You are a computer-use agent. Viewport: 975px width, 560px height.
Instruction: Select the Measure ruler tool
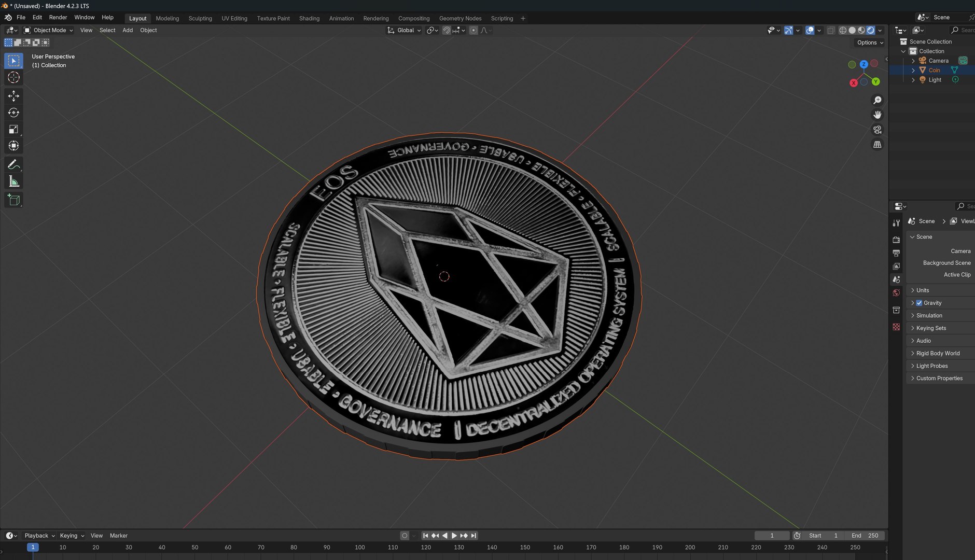pos(13,181)
